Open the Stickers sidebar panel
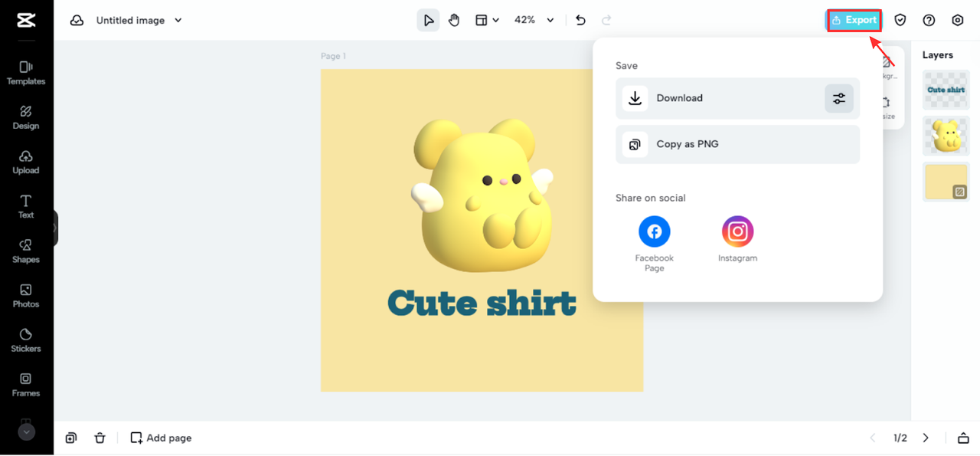Screen dimensions: 980x456 26,340
